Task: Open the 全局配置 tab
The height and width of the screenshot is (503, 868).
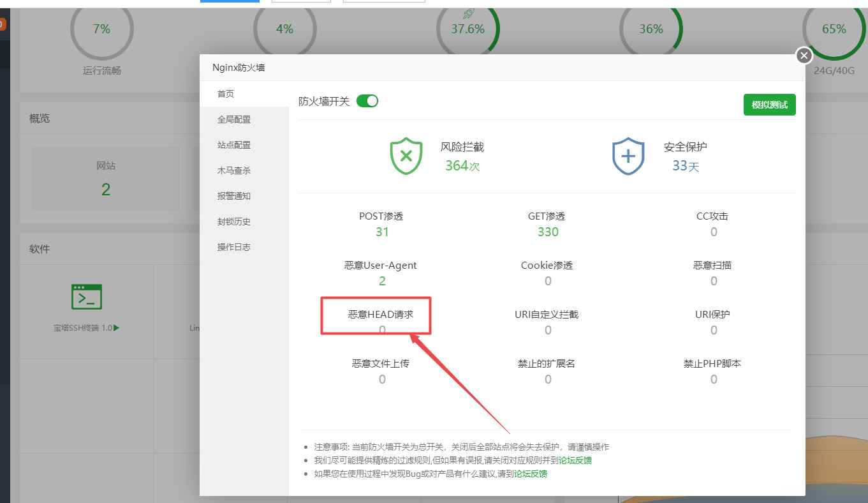Action: coord(244,119)
